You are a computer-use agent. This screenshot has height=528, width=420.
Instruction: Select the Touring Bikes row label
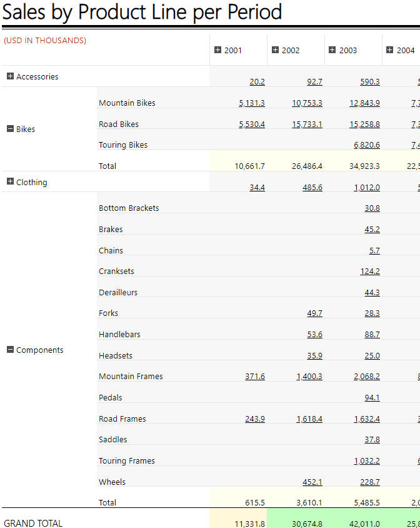click(x=123, y=145)
